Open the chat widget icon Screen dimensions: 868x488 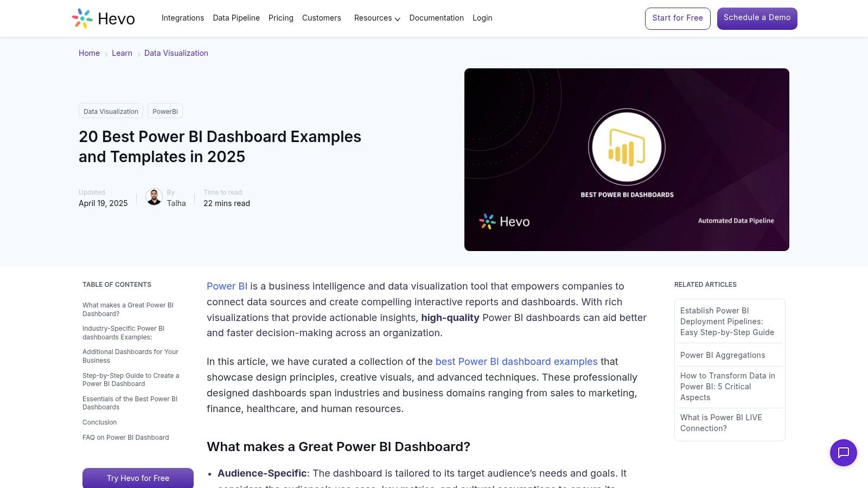point(843,452)
